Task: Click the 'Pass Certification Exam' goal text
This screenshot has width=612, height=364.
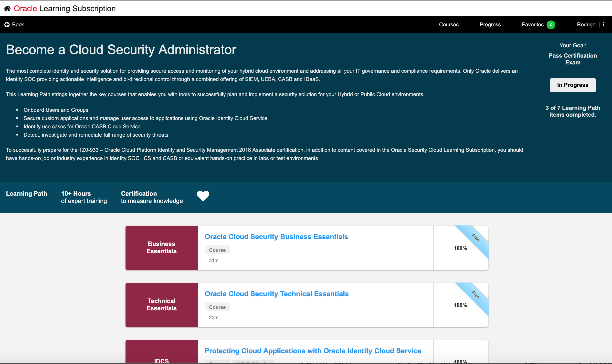Action: (x=573, y=59)
